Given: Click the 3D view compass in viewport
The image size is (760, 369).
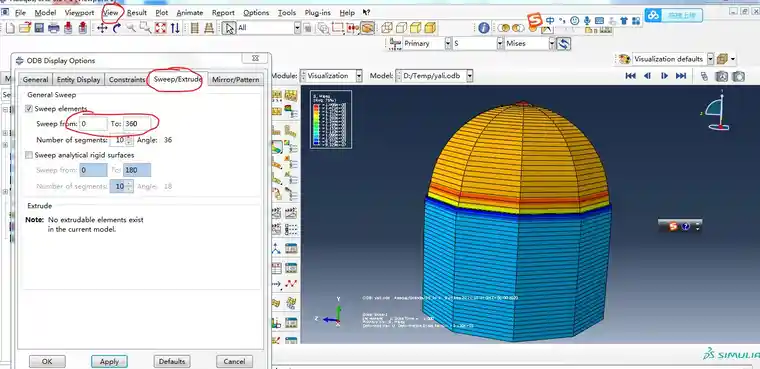Looking at the screenshot, I should tap(716, 110).
